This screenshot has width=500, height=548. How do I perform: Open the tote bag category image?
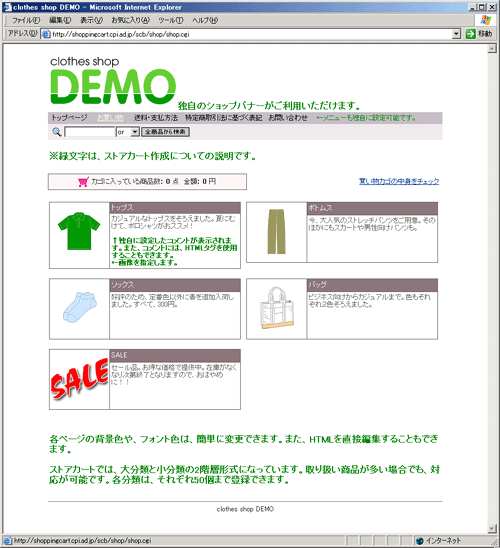[276, 308]
